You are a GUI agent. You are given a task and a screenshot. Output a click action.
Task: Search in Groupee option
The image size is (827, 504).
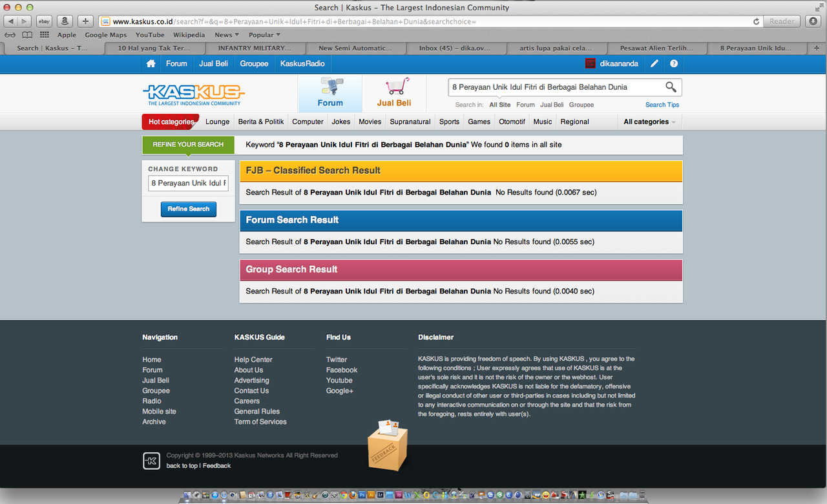pyautogui.click(x=581, y=105)
